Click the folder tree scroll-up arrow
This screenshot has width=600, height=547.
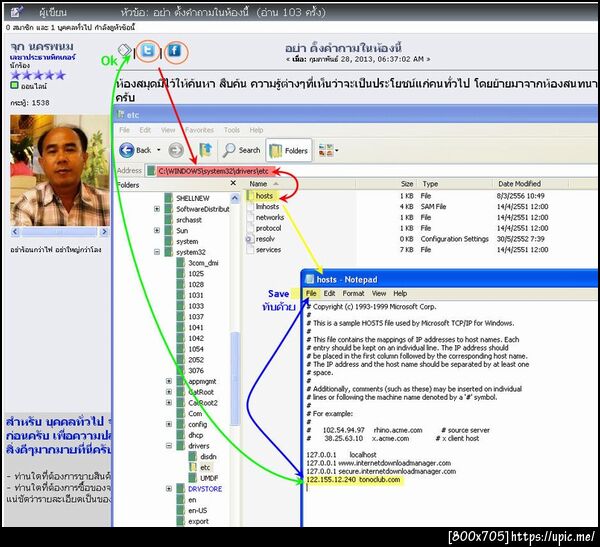coord(235,198)
